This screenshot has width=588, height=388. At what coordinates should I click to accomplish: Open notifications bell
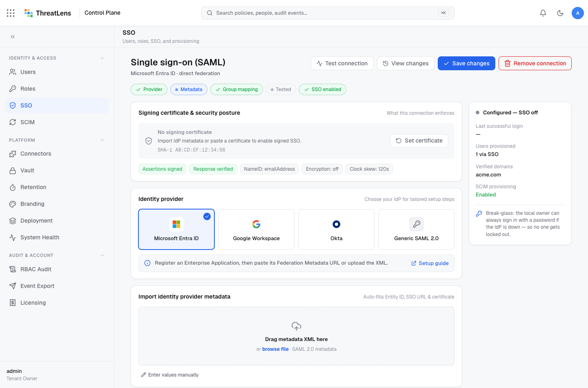pyautogui.click(x=543, y=13)
